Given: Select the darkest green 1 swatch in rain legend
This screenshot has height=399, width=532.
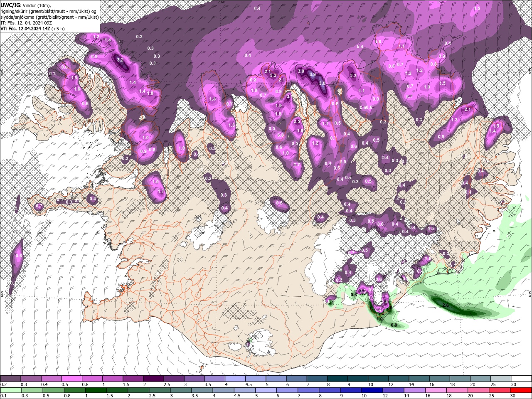Looking at the screenshot, I should click(96, 390).
